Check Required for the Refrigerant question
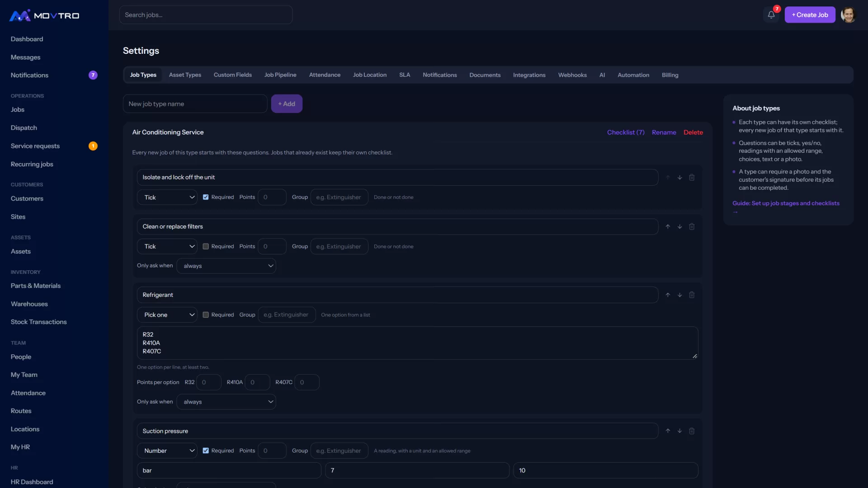The image size is (868, 488). click(x=206, y=315)
